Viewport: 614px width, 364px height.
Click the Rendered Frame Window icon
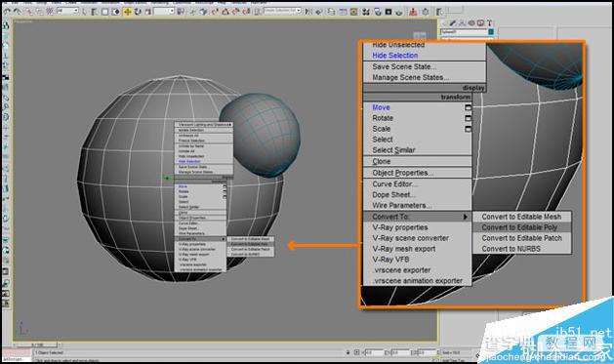tap(389, 12)
